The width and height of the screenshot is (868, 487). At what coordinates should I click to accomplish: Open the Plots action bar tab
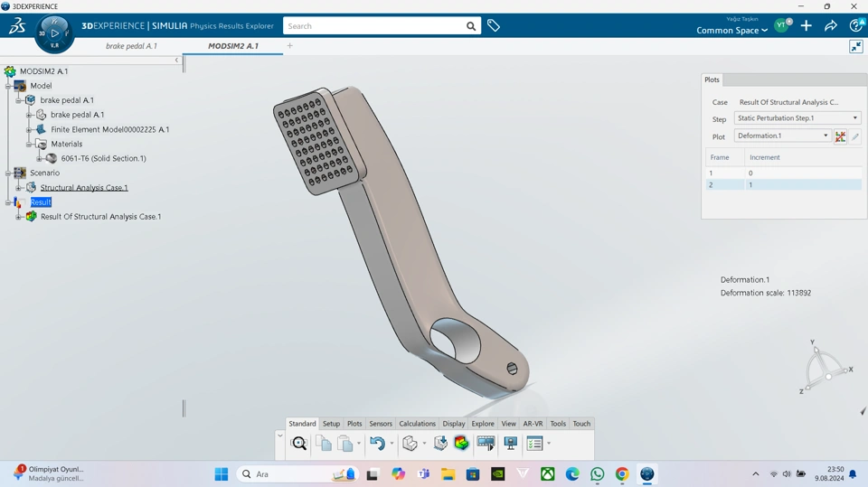pyautogui.click(x=354, y=424)
